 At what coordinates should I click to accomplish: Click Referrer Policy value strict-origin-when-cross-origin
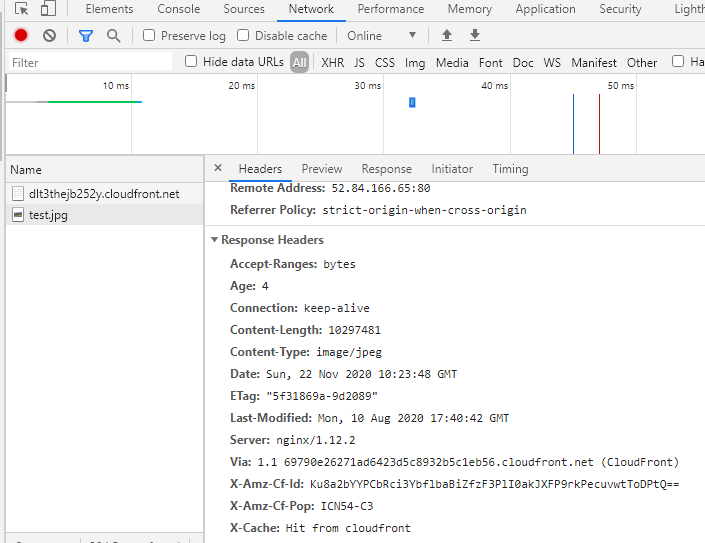pos(424,210)
